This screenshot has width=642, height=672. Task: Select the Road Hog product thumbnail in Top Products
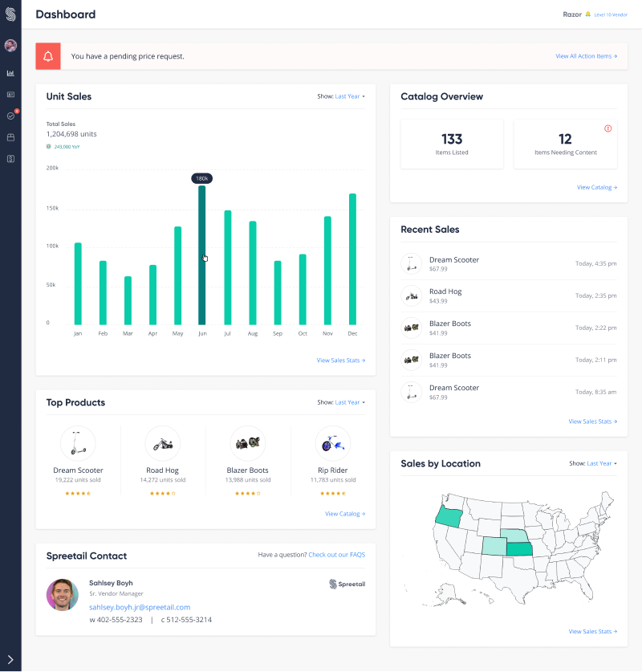point(162,443)
